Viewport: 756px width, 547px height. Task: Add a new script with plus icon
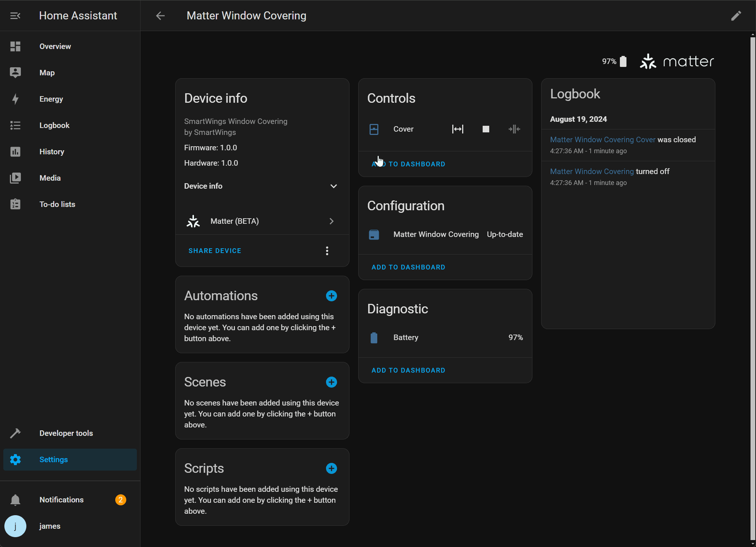(x=331, y=468)
